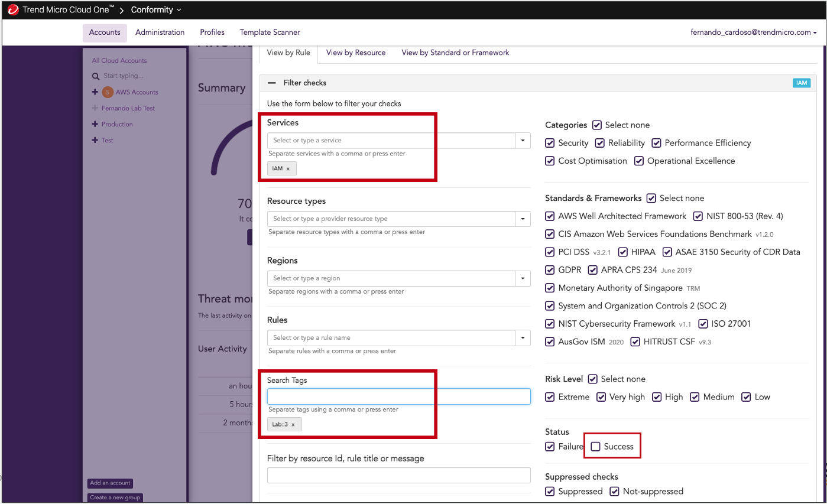This screenshot has width=827, height=504.
Task: Click the Add an account button
Action: (x=110, y=483)
